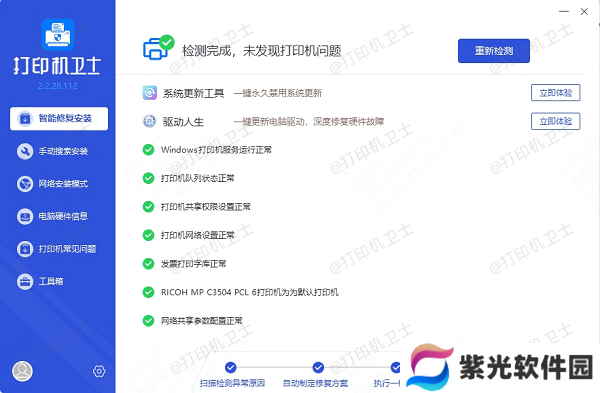Click the 一键永久禁用系统更新 description
Viewport: 600px width, 393px height.
tap(278, 93)
